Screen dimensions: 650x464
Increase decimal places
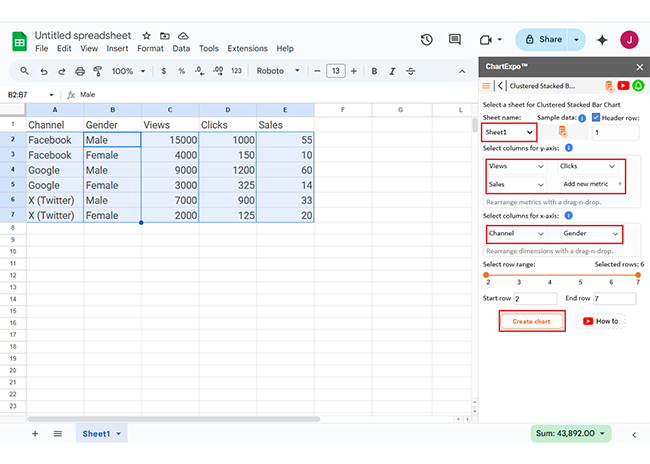click(218, 71)
